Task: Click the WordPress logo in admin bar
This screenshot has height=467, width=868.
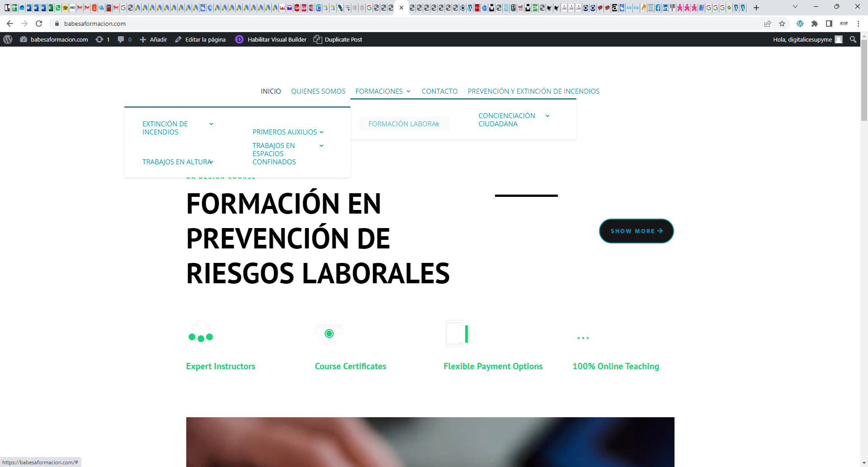Action: (x=8, y=39)
